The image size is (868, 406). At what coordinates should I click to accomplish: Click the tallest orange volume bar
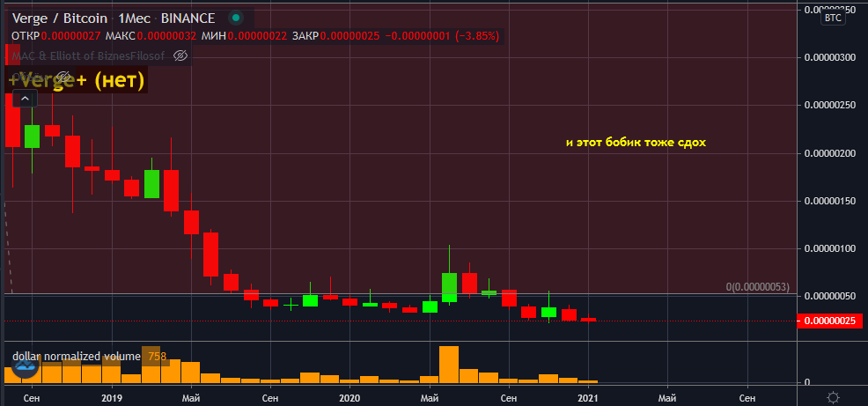449,365
